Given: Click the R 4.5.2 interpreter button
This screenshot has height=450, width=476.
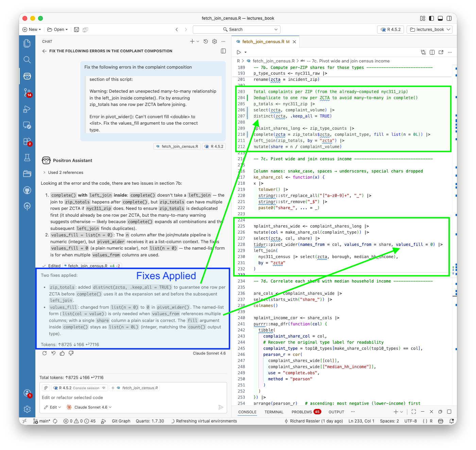Looking at the screenshot, I should coord(390,29).
